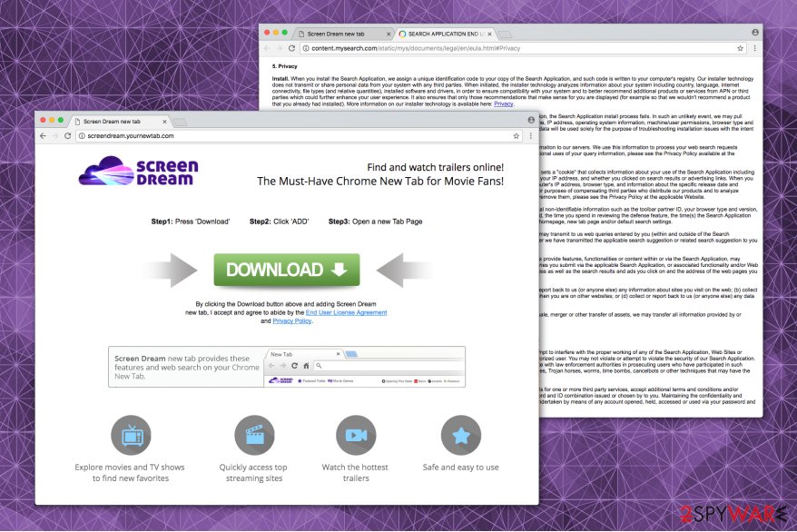Screen dimensions: 797x532
Task: Go forward in back EULA window
Action: tap(279, 48)
